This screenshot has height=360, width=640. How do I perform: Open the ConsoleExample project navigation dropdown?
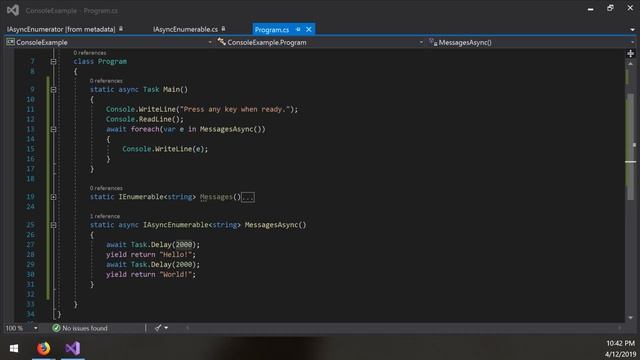[210, 42]
